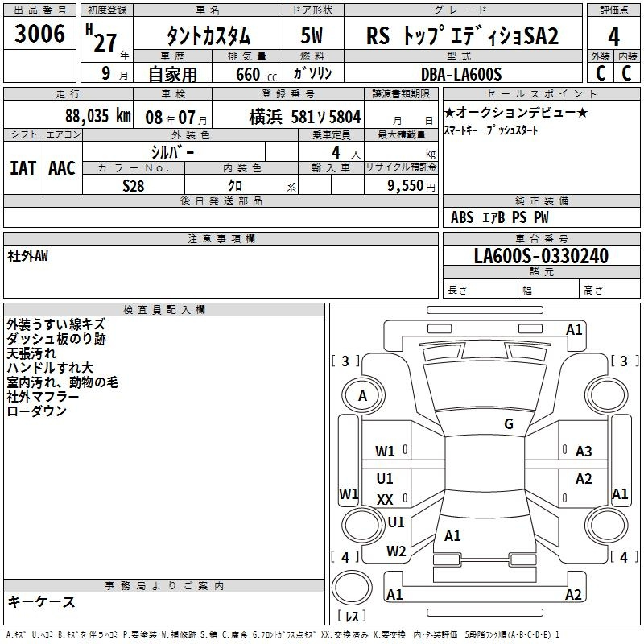Select the 注意事項欄 section header
644x644 pixels.
point(221,238)
